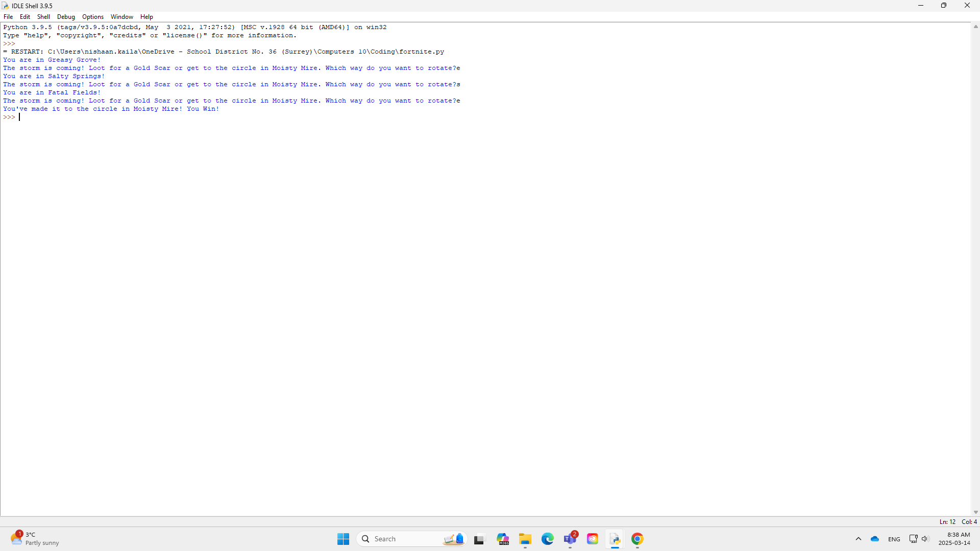The width and height of the screenshot is (980, 551).
Task: Open Microsoft Teams taskbar icon
Action: point(570,539)
